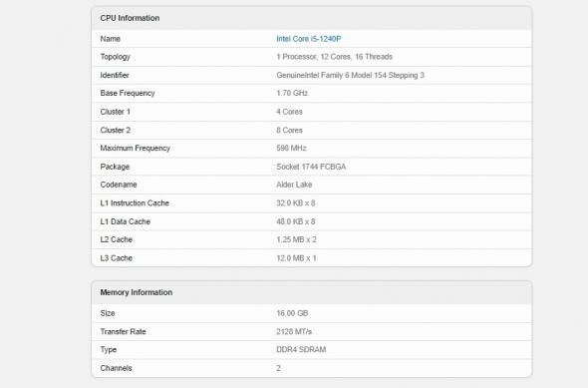
Task: Select the Channels value '2'
Action: 278,368
